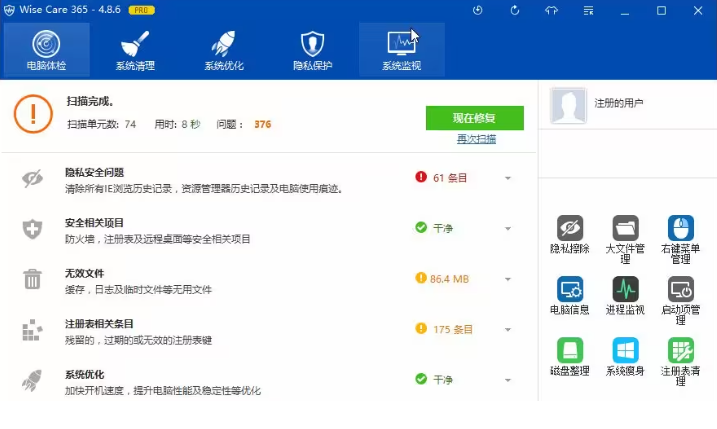Open the menu list icon in title bar
Screen dimensions: 717x429
pyautogui.click(x=589, y=11)
